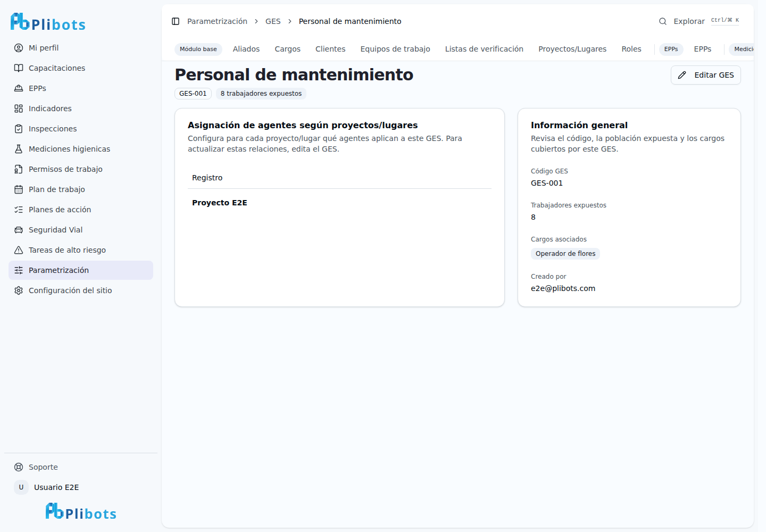766x532 pixels.
Task: Click the Tareas de alto riesgo warning icon
Action: [x=19, y=250]
